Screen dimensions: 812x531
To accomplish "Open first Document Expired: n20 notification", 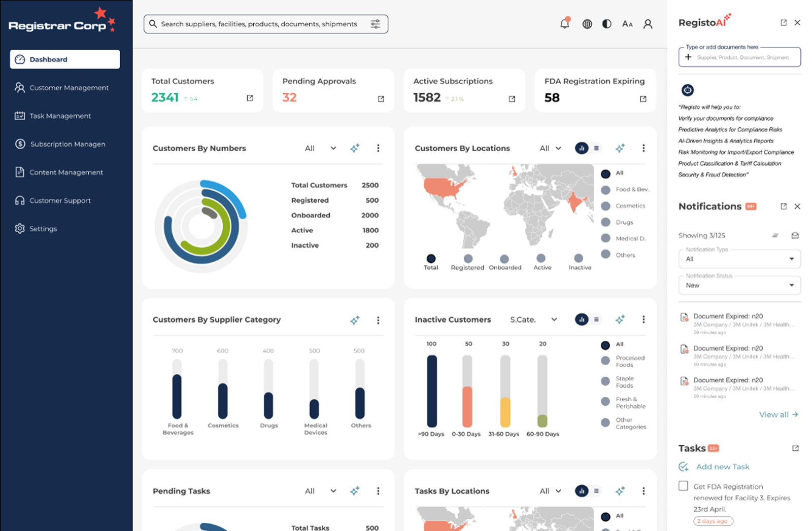I will click(739, 324).
